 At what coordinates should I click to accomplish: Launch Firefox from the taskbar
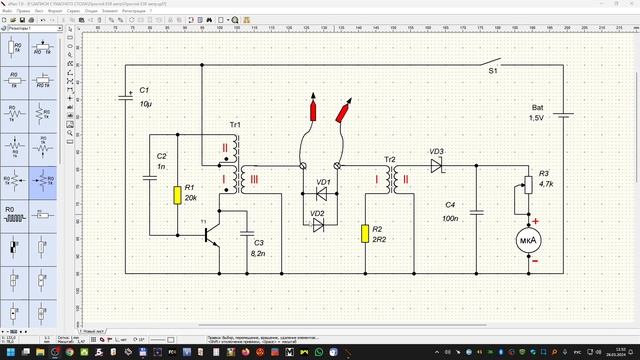click(x=246, y=352)
